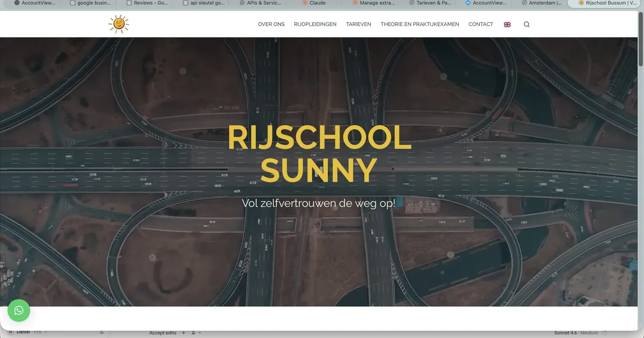644x338 pixels.
Task: Switch to the api sleutel go... tab
Action: 203,3
